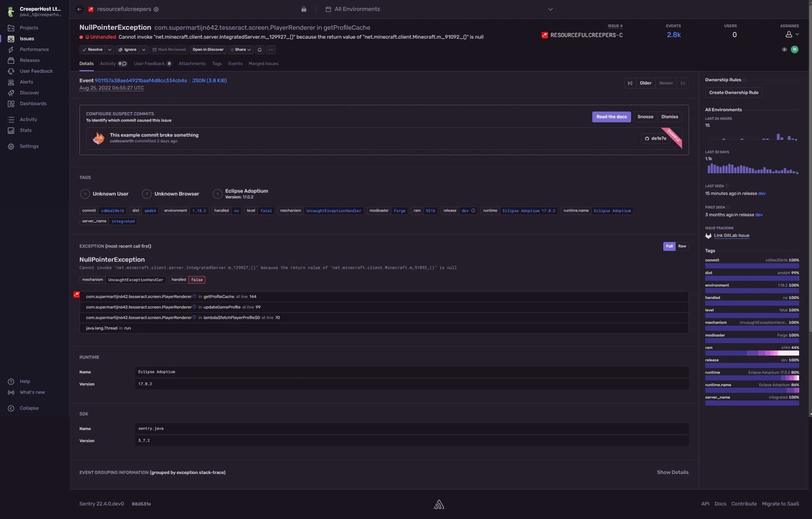Image resolution: width=812 pixels, height=519 pixels.
Task: Open the JSON (3.8 KiB) link
Action: [209, 81]
